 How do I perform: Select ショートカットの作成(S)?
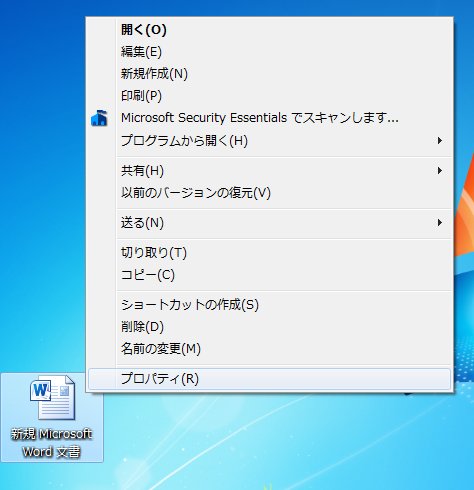pyautogui.click(x=269, y=305)
